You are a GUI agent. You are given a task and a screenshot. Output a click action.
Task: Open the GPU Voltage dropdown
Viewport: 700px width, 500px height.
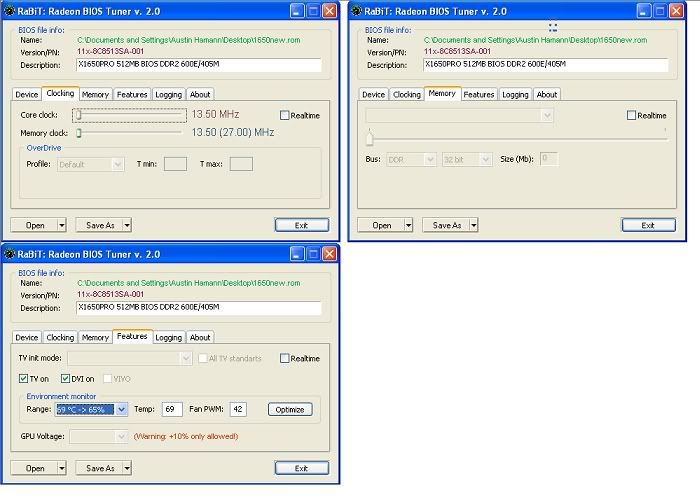click(x=121, y=436)
